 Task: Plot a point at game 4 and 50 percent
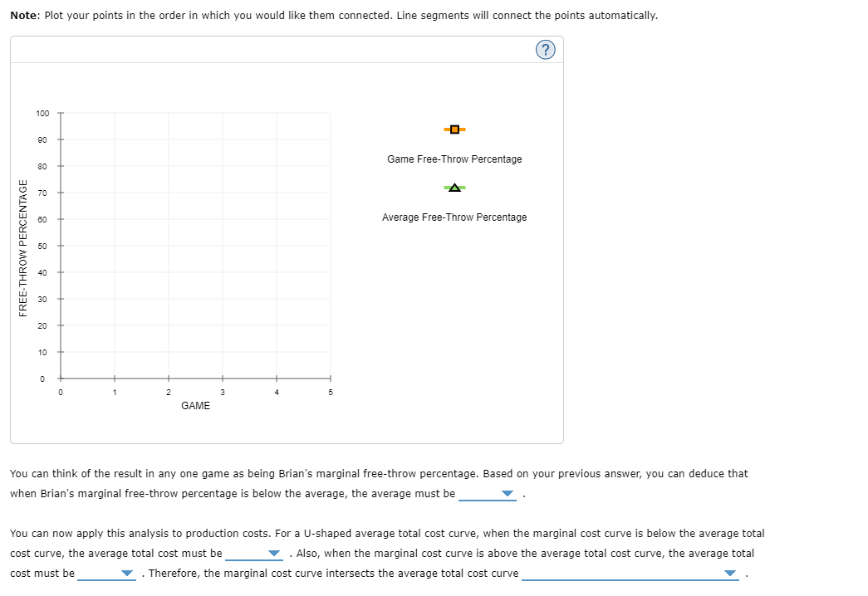(276, 245)
